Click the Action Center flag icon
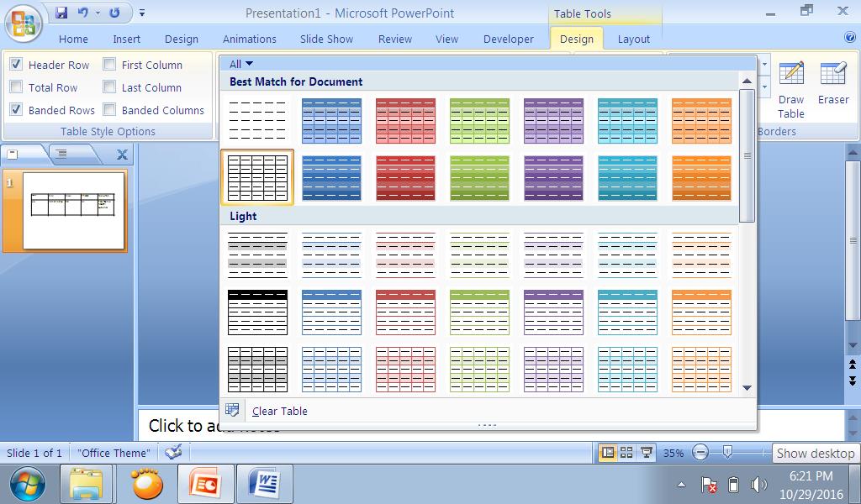Screen dimensions: 861x504 click(x=708, y=485)
